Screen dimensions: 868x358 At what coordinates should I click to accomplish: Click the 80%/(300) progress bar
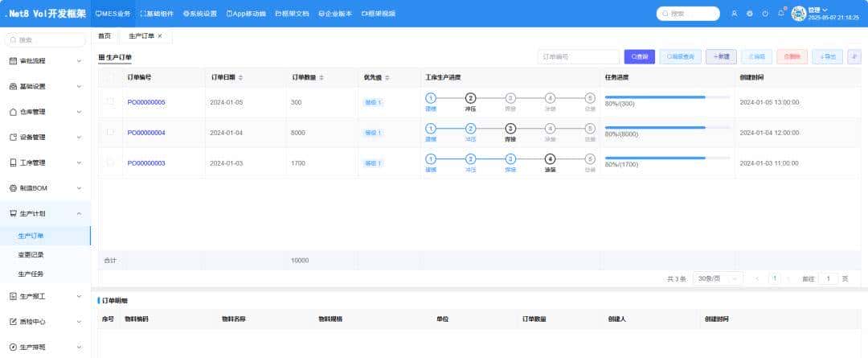pyautogui.click(x=667, y=97)
